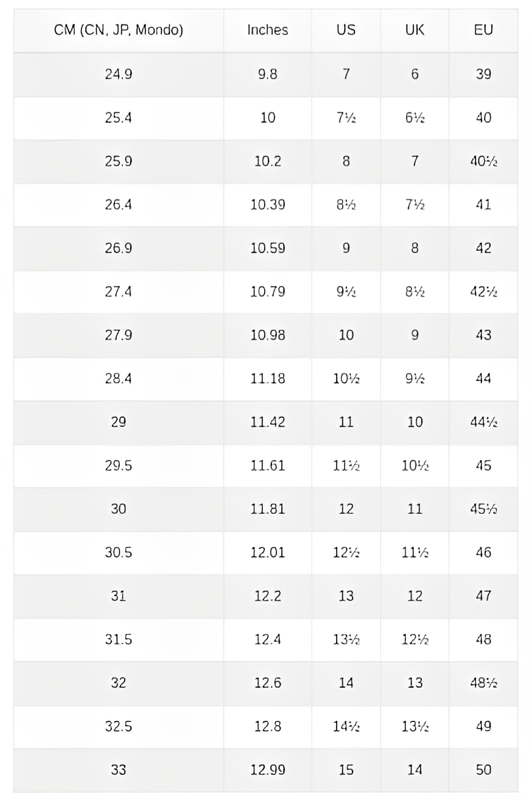532x806 pixels.
Task: Click the 27.4 cell in CM column
Action: pos(119,292)
